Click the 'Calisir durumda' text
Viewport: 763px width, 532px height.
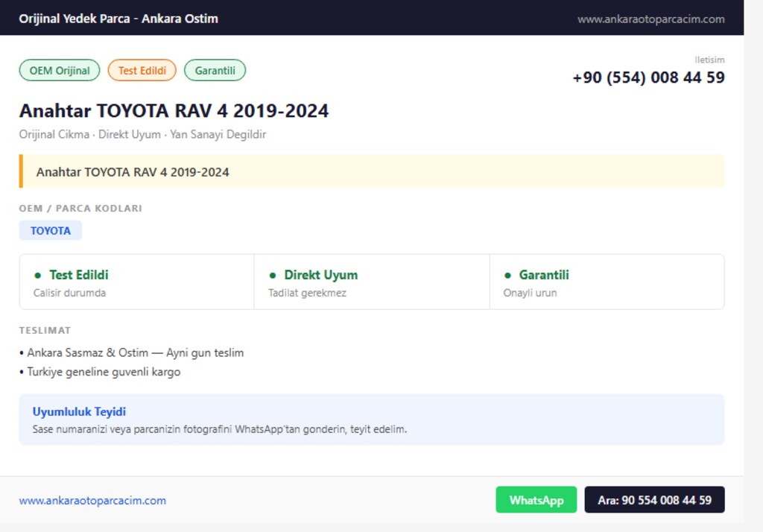[x=69, y=293]
